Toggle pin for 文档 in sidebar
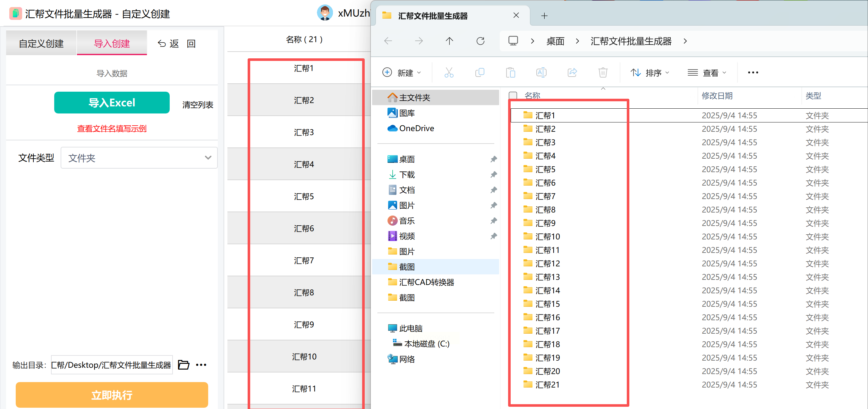Screen dimensions: 868x409 493,190
